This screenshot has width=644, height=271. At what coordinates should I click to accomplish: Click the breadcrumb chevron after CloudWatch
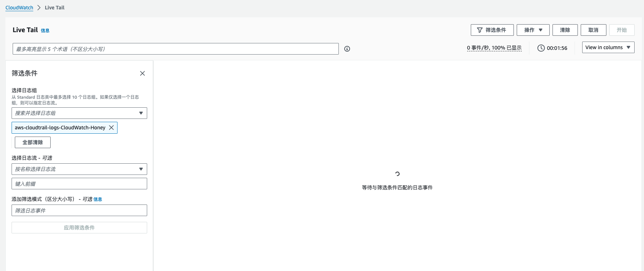pyautogui.click(x=39, y=8)
